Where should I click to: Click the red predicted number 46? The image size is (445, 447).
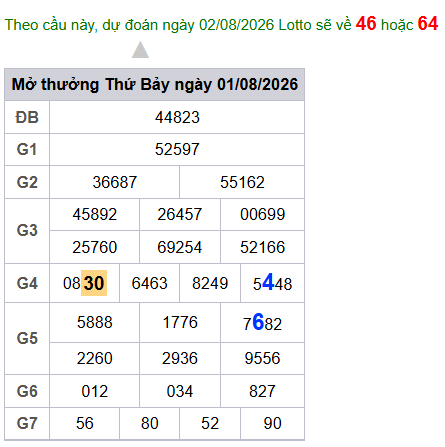[366, 24]
